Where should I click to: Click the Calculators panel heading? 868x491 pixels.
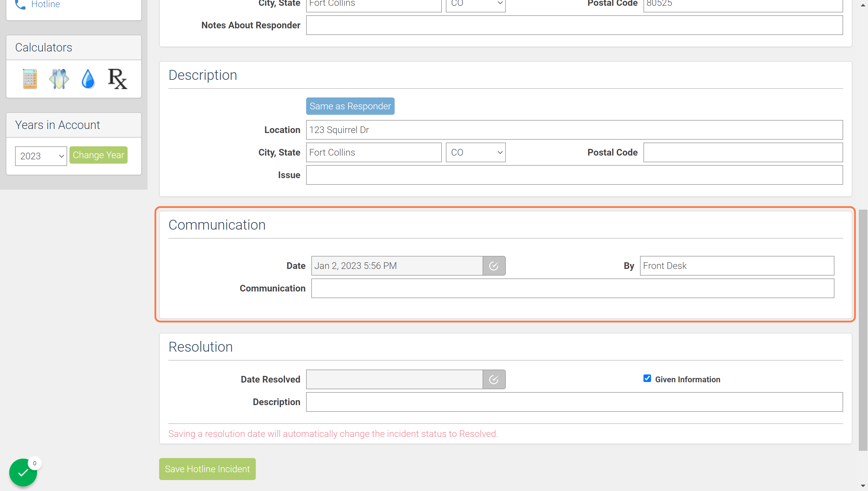tap(43, 47)
